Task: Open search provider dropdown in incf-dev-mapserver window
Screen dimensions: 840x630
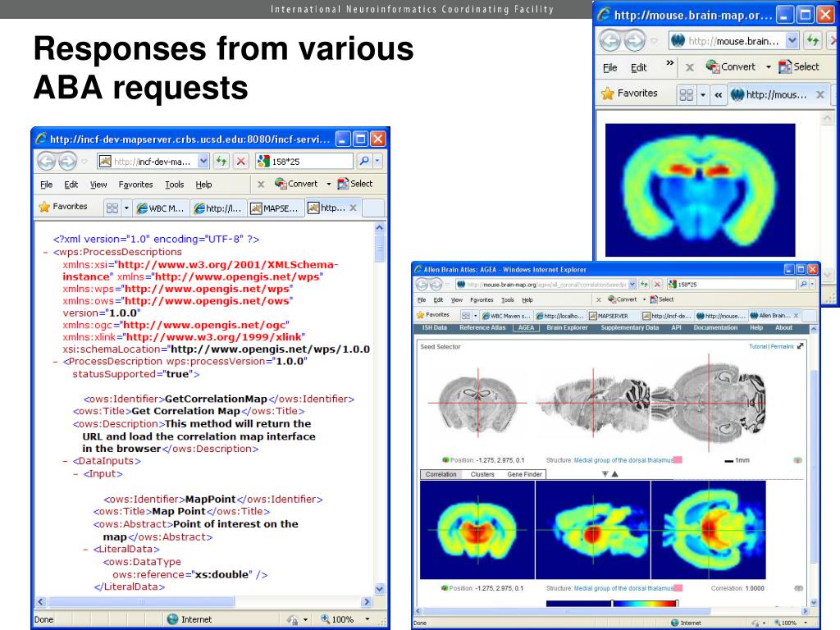Action: pos(377,161)
